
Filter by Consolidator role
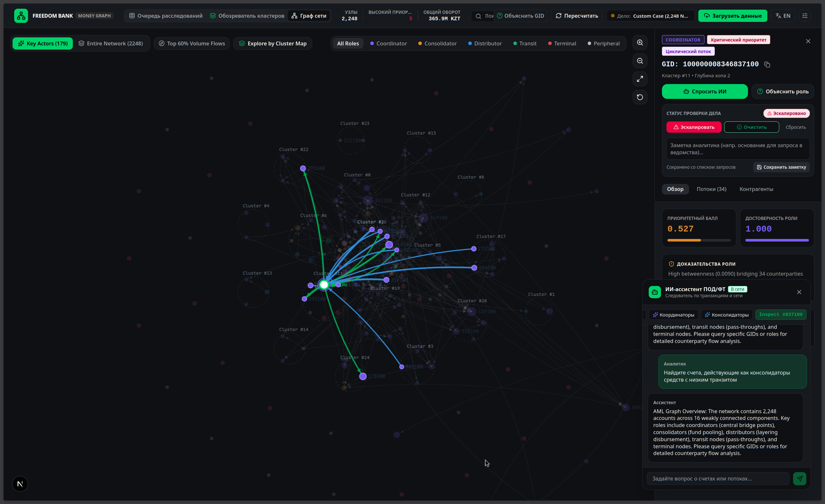pyautogui.click(x=437, y=43)
